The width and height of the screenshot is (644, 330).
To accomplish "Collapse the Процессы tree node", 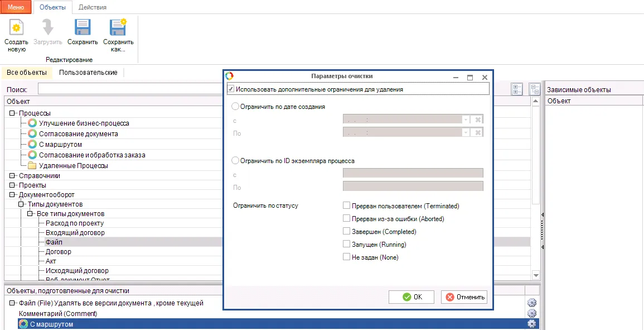I will [x=12, y=113].
